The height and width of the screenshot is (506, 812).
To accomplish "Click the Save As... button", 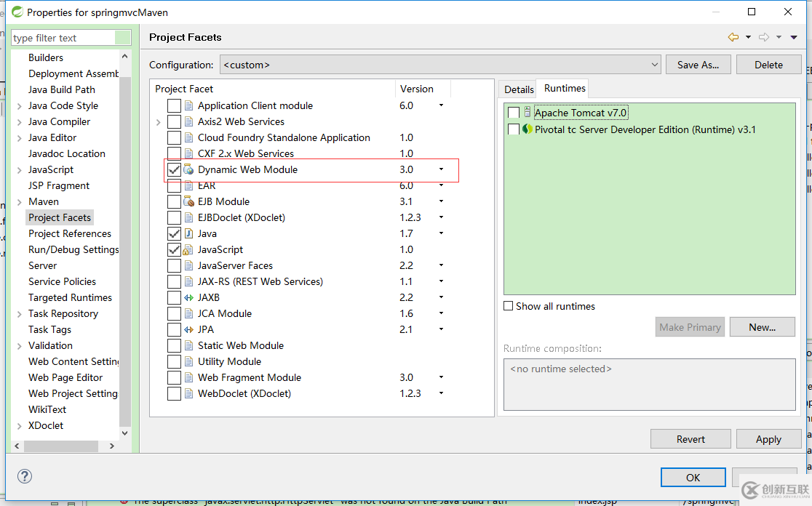I will coord(698,65).
